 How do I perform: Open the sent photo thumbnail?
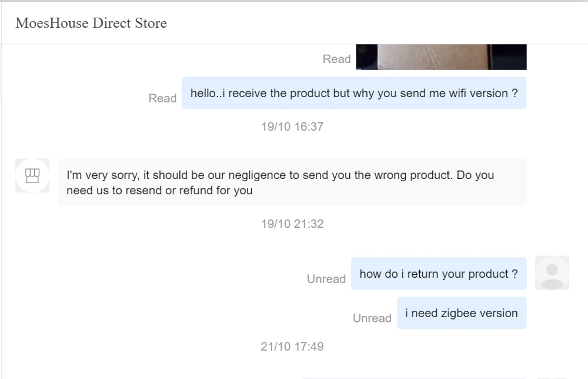(x=441, y=57)
